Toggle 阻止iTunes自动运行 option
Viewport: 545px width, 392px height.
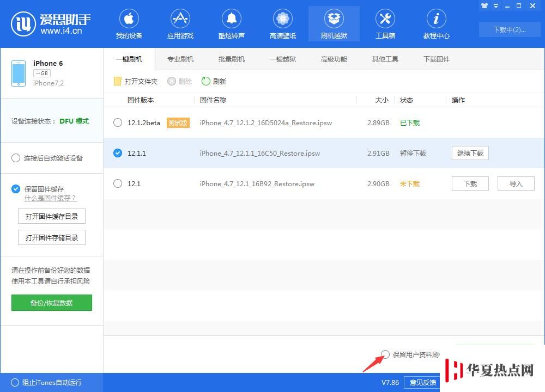point(15,382)
